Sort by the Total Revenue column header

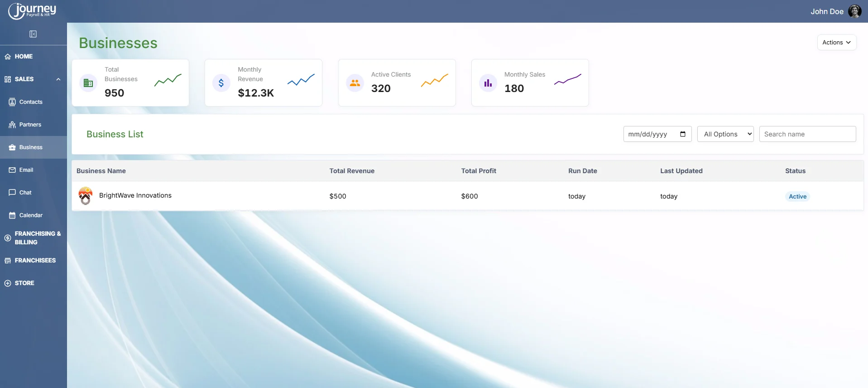coord(352,171)
